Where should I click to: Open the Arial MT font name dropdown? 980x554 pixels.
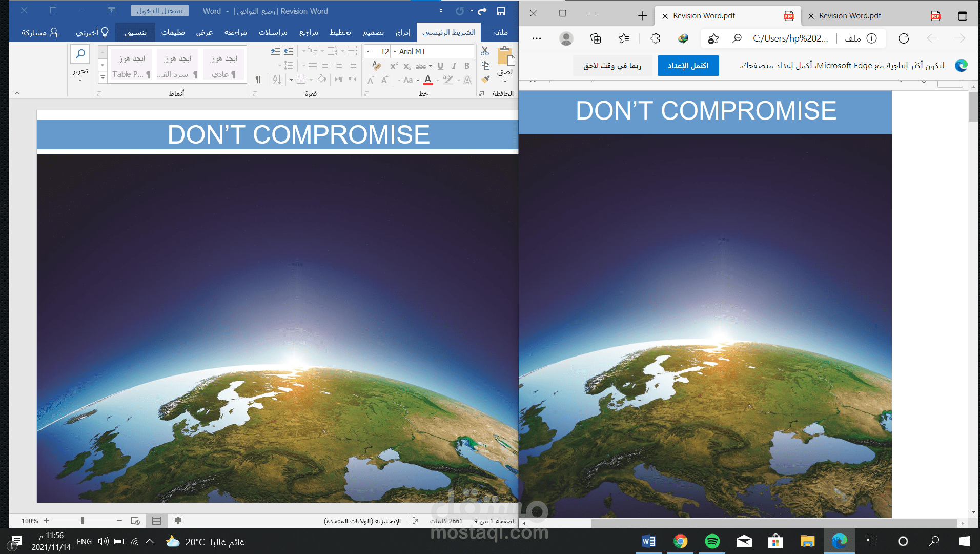click(395, 52)
